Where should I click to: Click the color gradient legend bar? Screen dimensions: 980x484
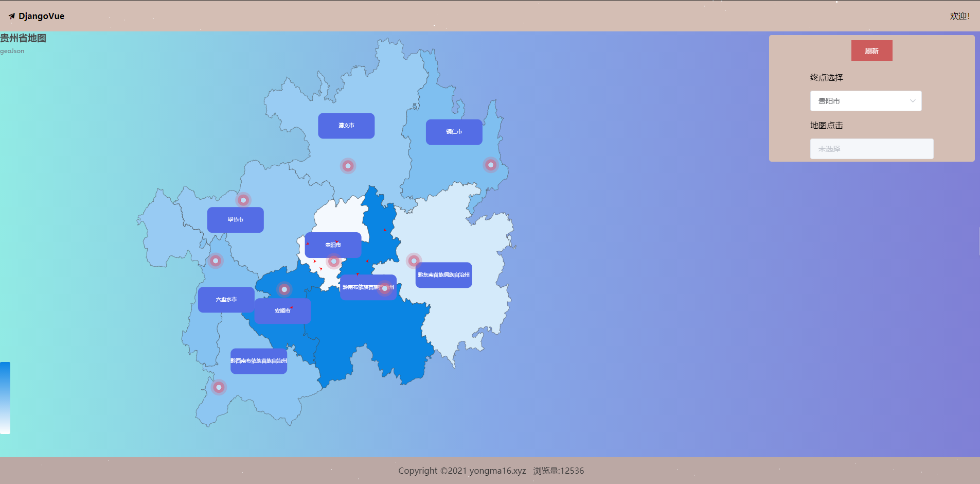5,396
